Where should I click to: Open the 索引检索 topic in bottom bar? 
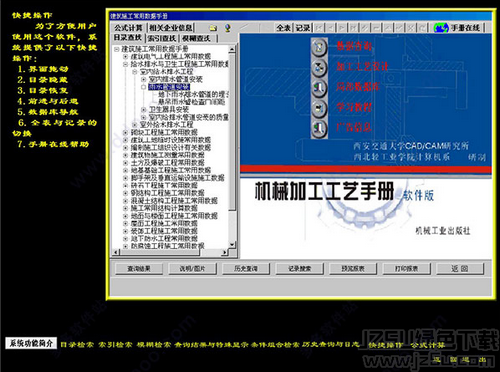point(115,344)
